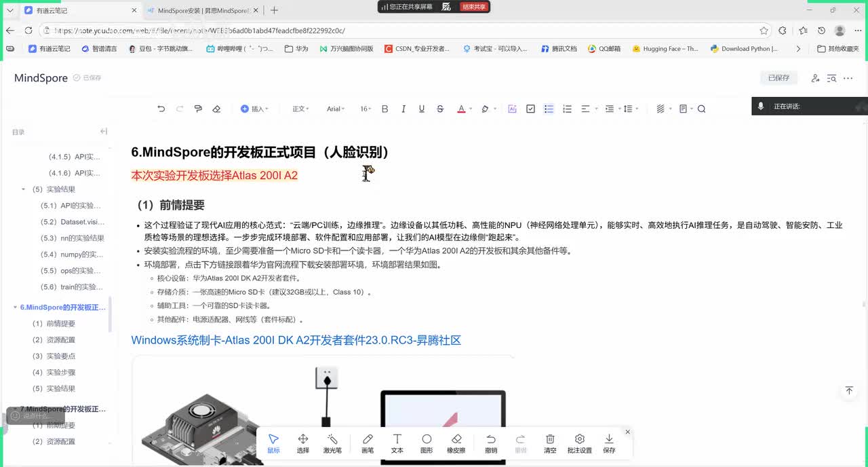Image resolution: width=868 pixels, height=467 pixels.
Task: Click 结束共享 to stop screen sharing
Action: pos(473,7)
